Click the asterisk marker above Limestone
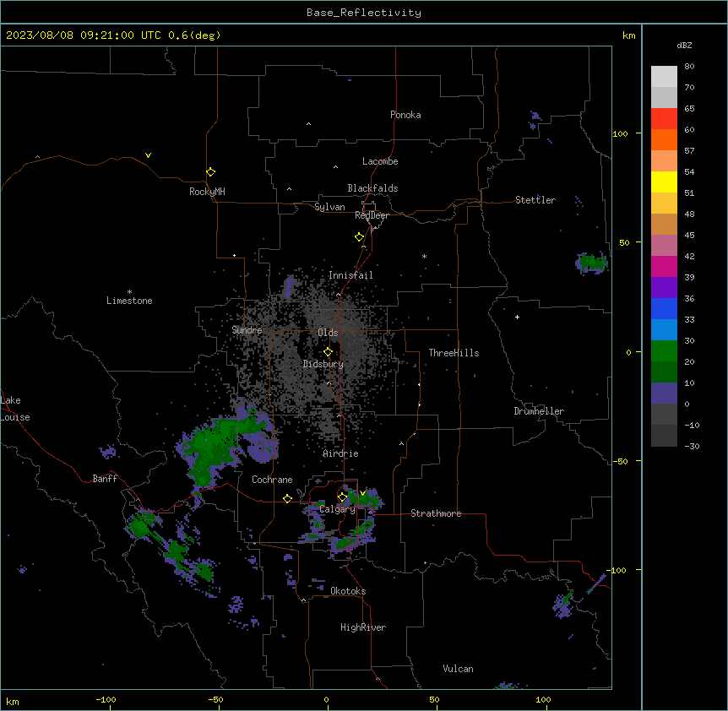The width and height of the screenshot is (728, 711). coord(129,292)
